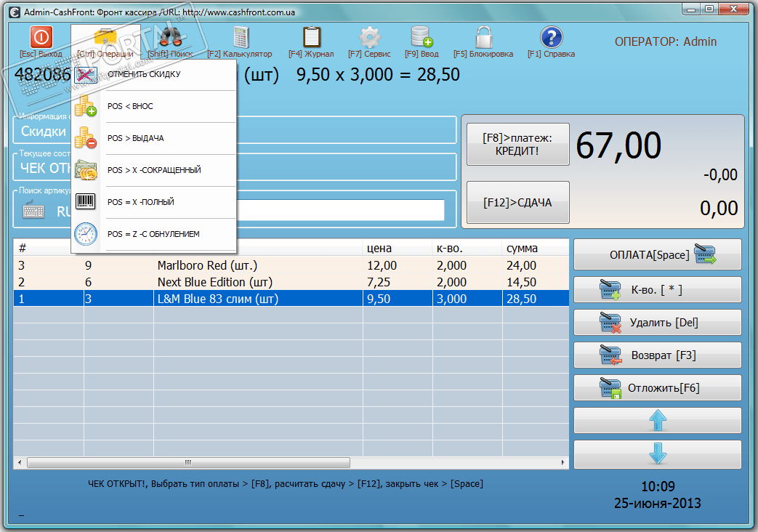Click the Search binoculars icon

coord(170,37)
